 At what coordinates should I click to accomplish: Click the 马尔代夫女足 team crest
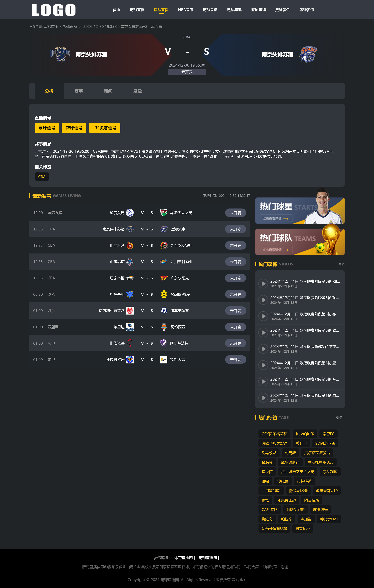coord(164,213)
